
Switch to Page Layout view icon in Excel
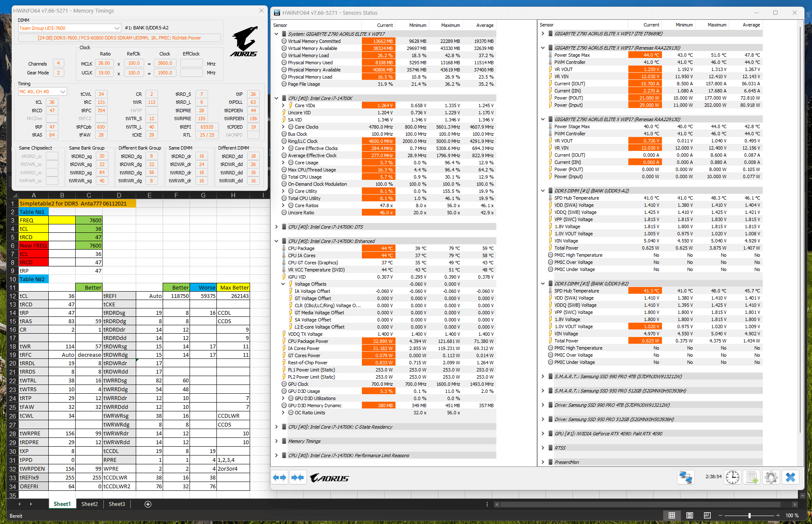click(x=689, y=516)
